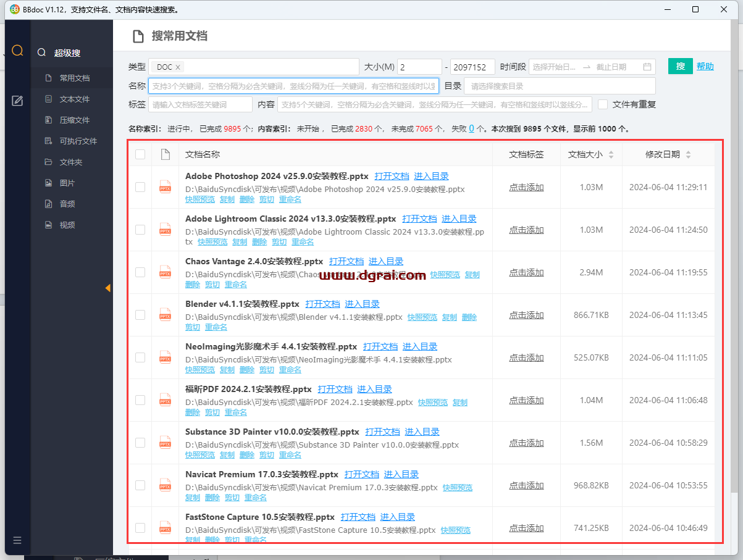Check the Adobe Lightroom Classic row checkbox
This screenshot has height=560, width=743.
click(140, 230)
